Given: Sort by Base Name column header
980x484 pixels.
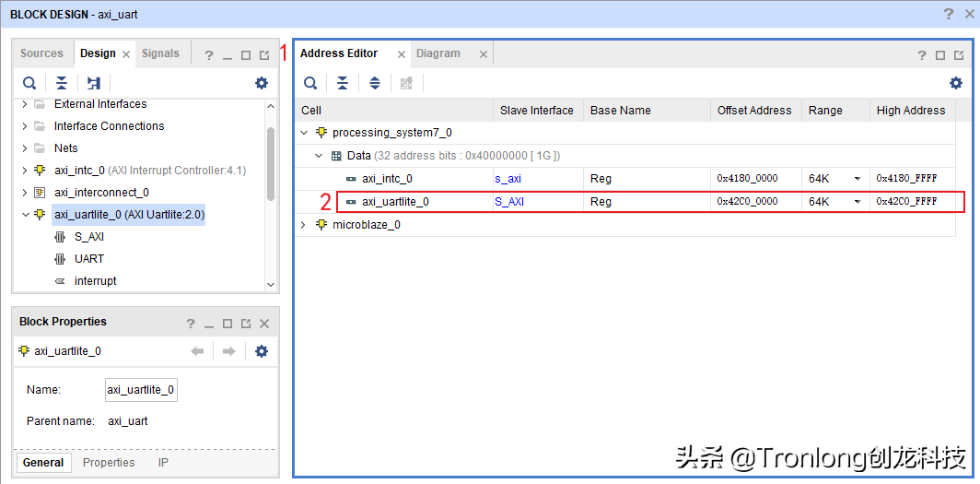Looking at the screenshot, I should click(647, 110).
